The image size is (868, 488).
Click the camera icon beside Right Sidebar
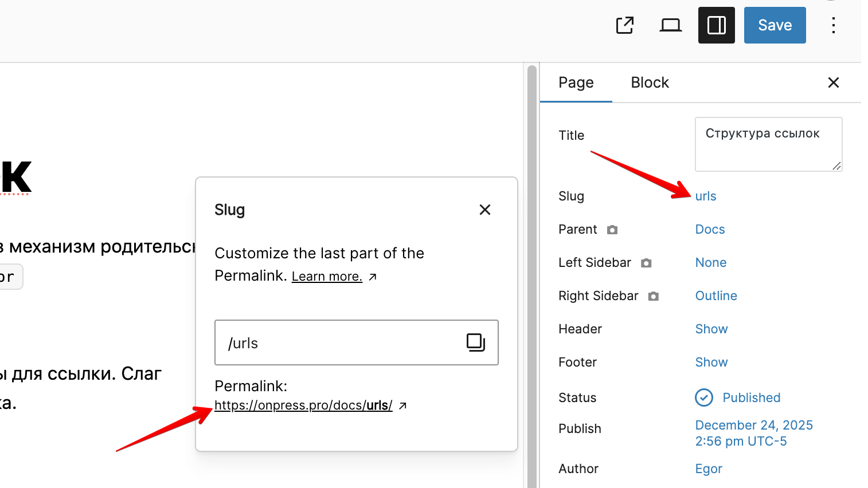tap(653, 296)
